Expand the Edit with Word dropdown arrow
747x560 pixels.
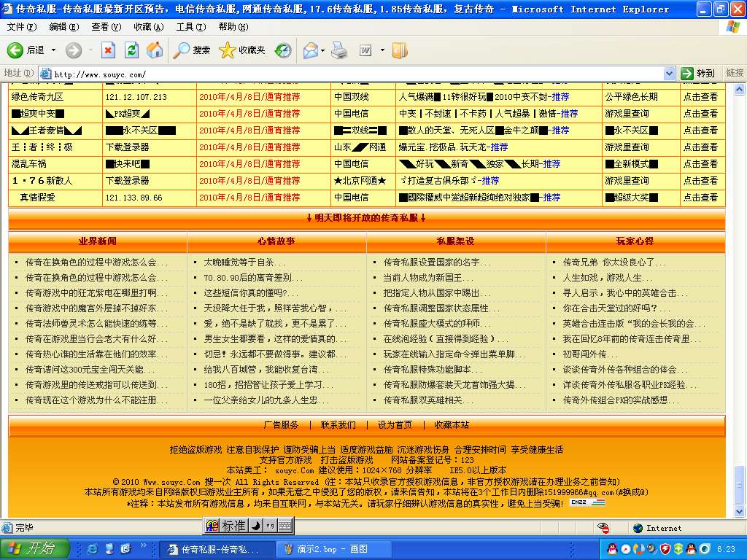[x=381, y=50]
